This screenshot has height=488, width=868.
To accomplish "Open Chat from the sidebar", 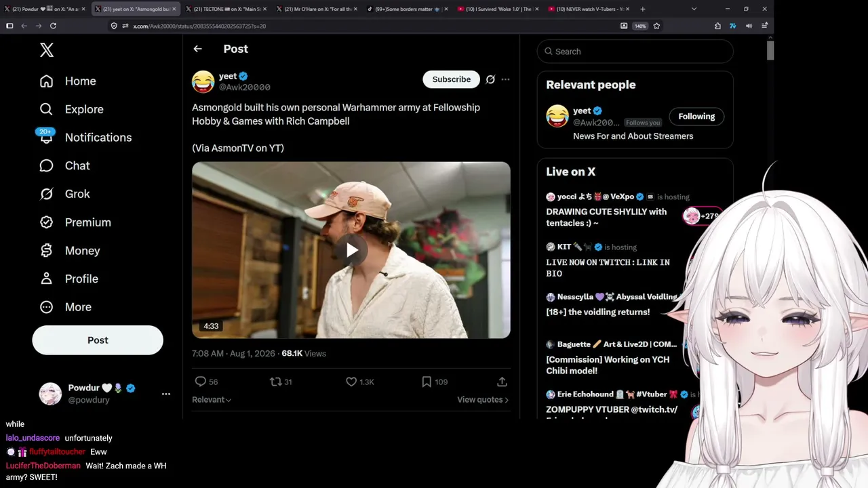I will pyautogui.click(x=64, y=166).
